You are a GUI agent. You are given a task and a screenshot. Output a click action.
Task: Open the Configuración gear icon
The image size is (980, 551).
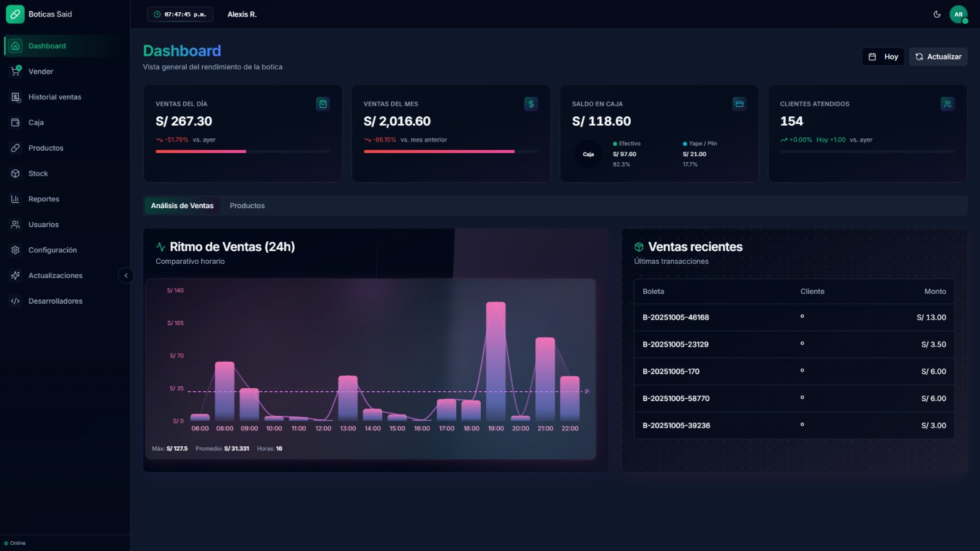(x=16, y=250)
